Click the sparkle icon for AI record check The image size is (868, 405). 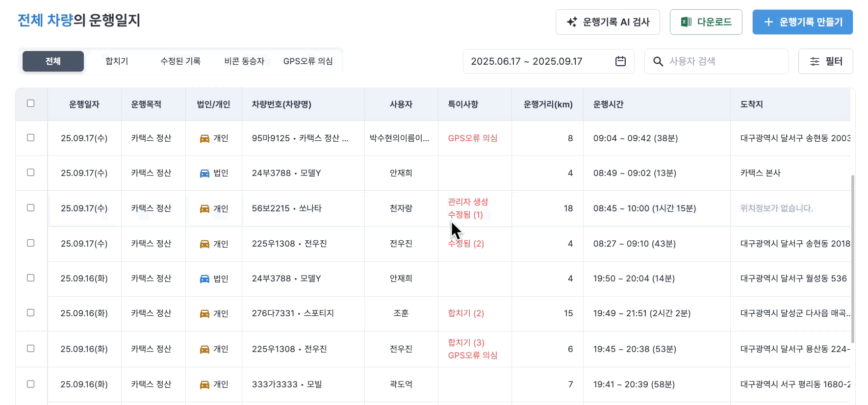(x=572, y=22)
